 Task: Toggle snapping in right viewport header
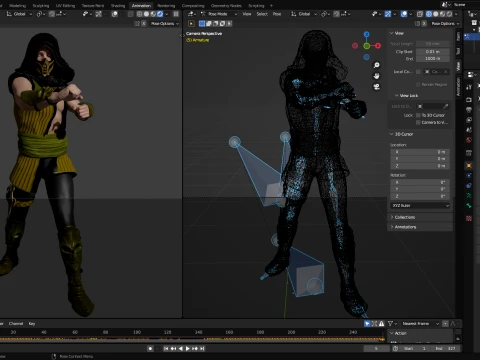click(337, 14)
